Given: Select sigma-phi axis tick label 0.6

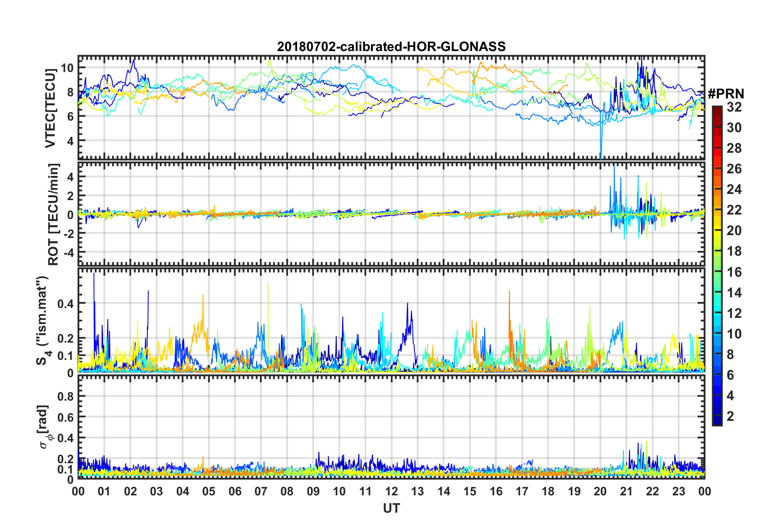Looking at the screenshot, I should pyautogui.click(x=66, y=417).
